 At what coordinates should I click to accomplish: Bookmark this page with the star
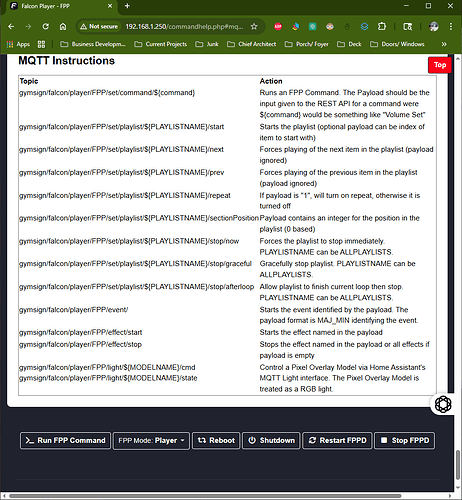click(254, 27)
